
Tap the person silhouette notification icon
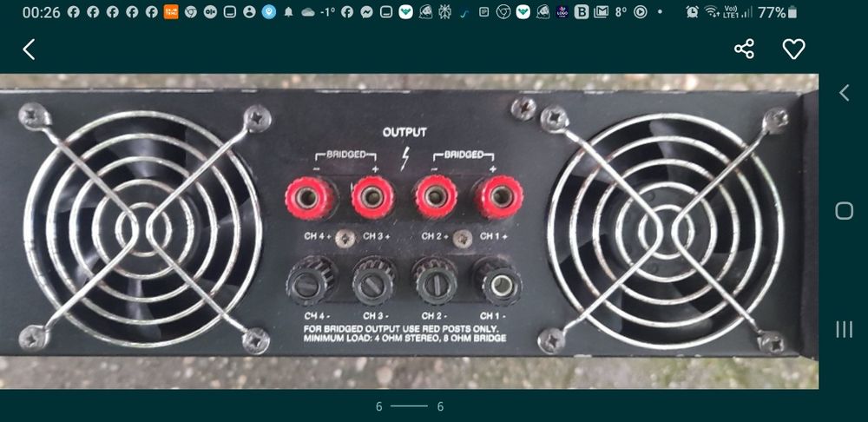(250, 11)
